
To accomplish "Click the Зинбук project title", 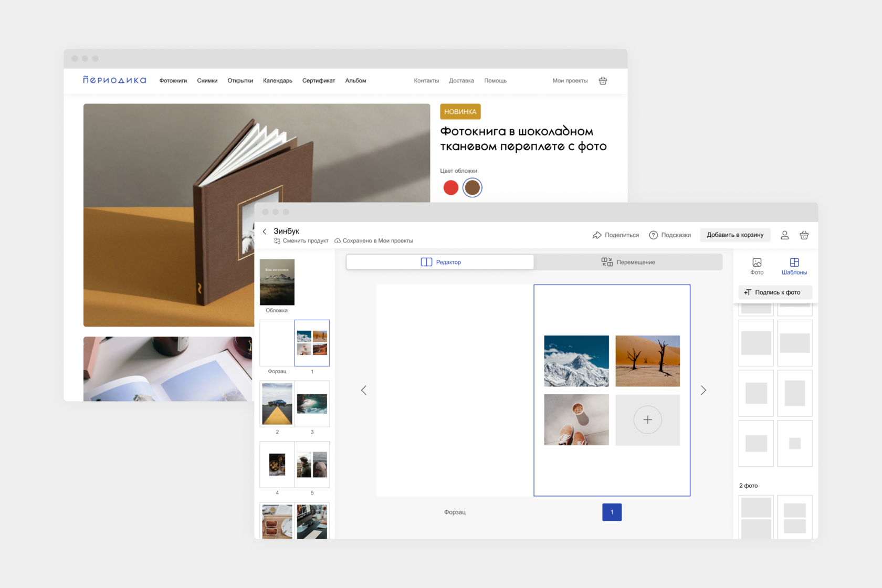I will (x=287, y=231).
